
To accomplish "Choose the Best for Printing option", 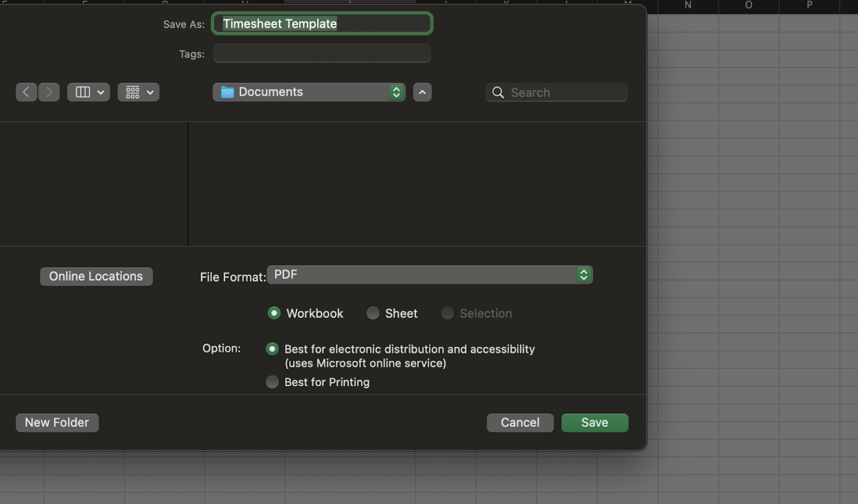I will click(272, 382).
